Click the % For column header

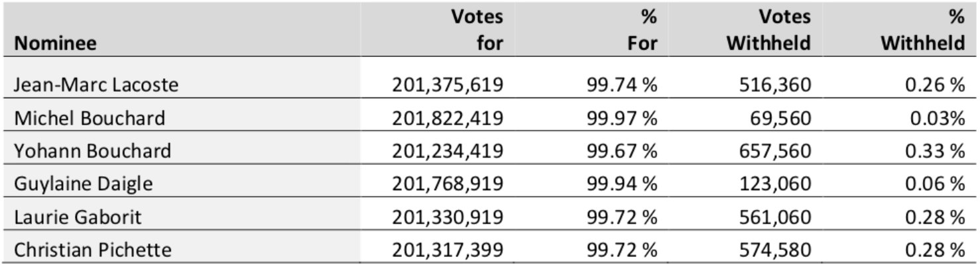click(642, 29)
